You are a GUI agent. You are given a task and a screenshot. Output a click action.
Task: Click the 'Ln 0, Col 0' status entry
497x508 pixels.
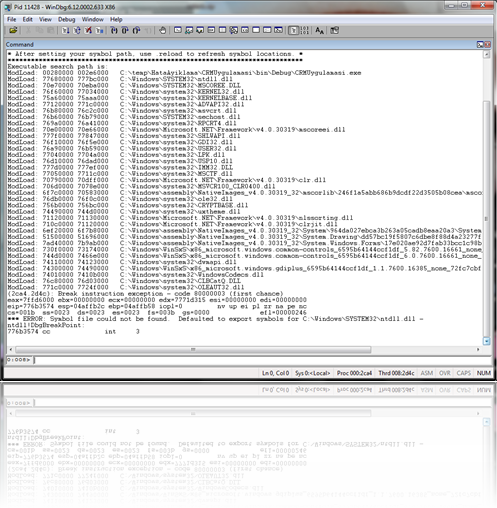tap(275, 373)
